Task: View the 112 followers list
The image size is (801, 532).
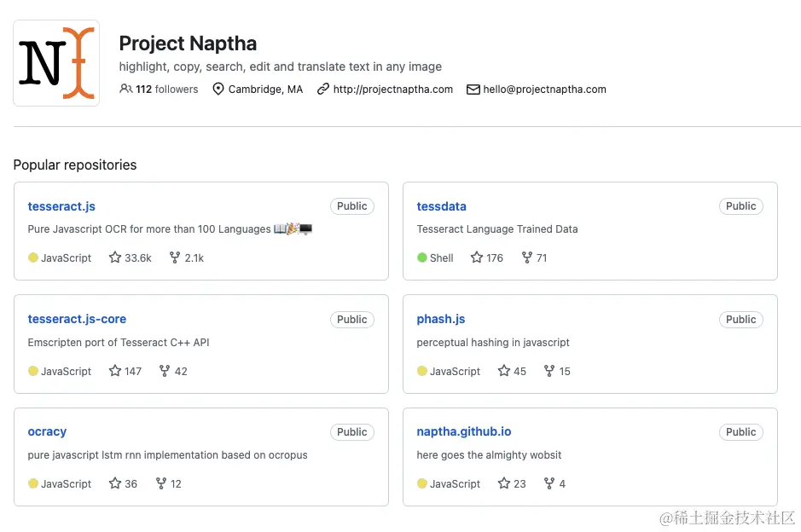Action: coord(166,89)
